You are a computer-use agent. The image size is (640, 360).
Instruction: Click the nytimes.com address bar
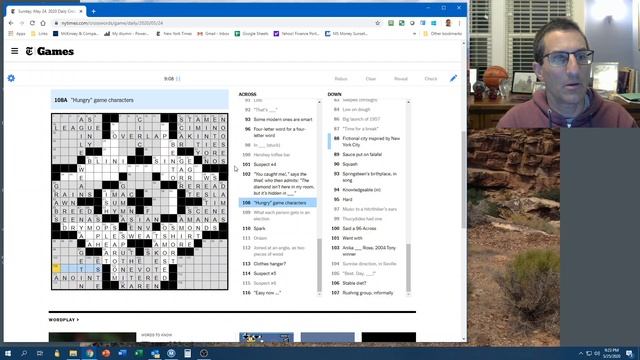tap(212, 23)
